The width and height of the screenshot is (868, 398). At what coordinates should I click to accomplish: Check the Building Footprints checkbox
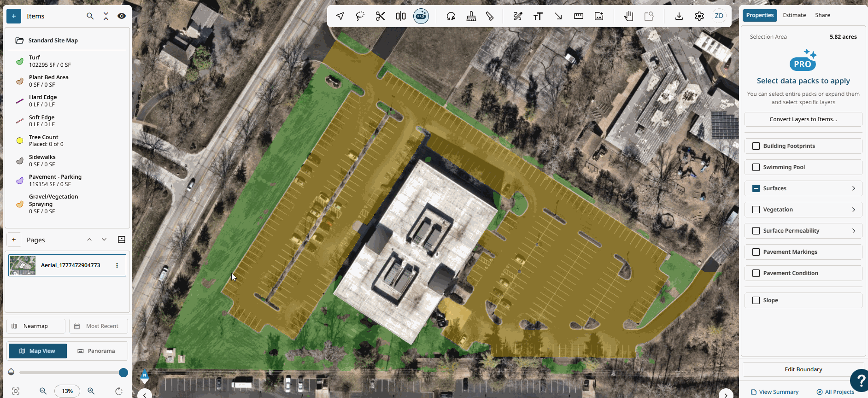pyautogui.click(x=756, y=146)
